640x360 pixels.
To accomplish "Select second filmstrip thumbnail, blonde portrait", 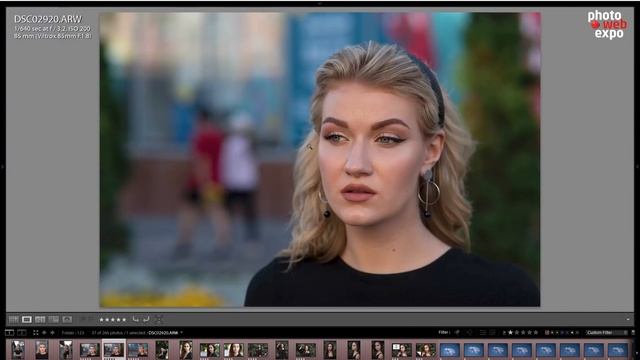I will (x=42, y=350).
